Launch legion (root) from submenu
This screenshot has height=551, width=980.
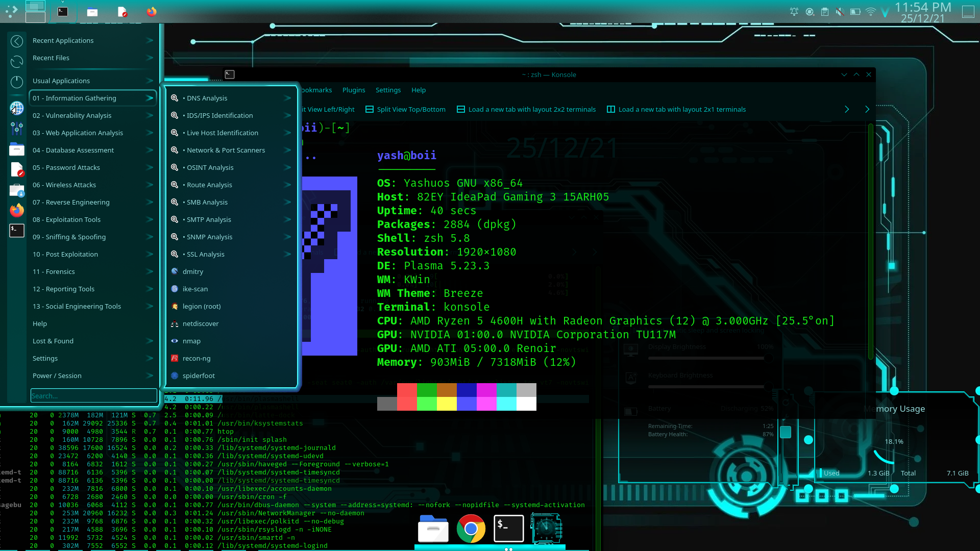click(232, 306)
